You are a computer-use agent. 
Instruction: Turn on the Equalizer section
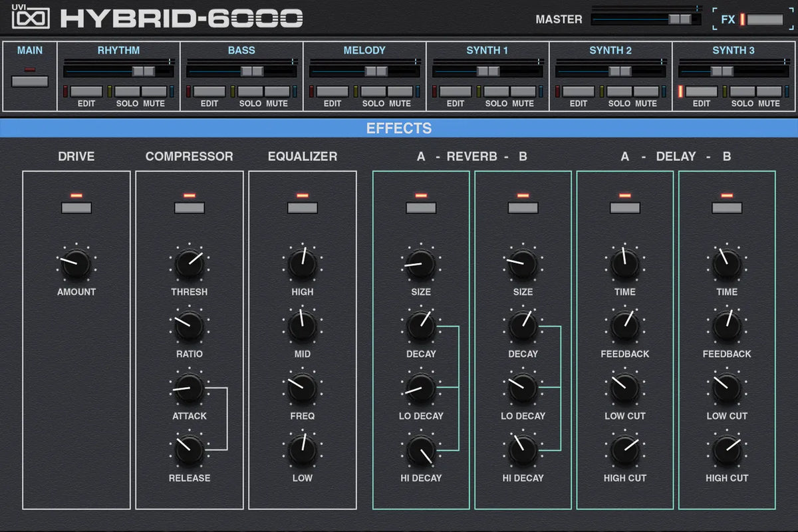tap(302, 207)
